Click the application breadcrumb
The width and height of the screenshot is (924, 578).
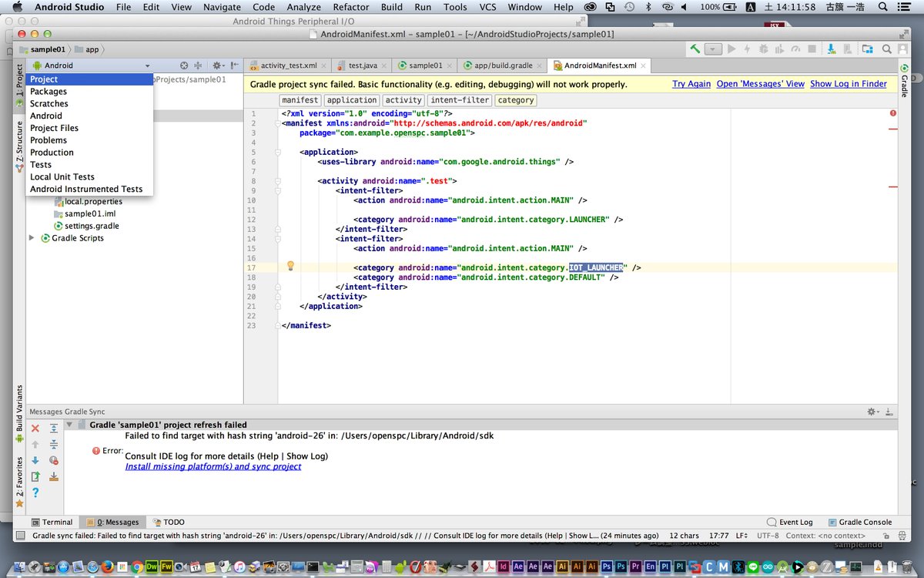click(352, 100)
